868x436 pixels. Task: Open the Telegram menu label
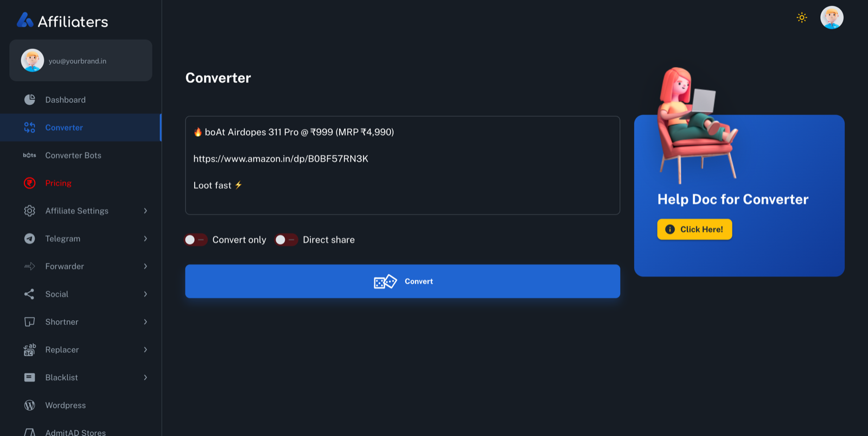pyautogui.click(x=63, y=238)
